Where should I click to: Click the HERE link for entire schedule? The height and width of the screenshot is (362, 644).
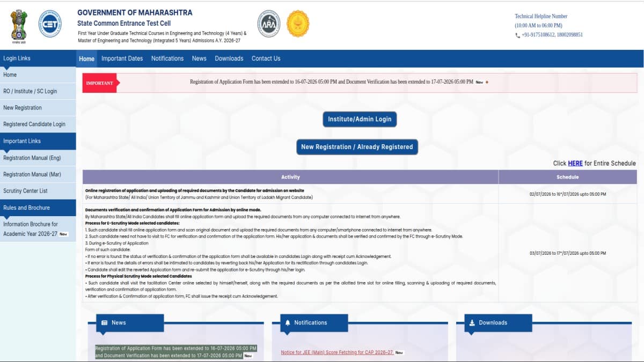pyautogui.click(x=575, y=164)
